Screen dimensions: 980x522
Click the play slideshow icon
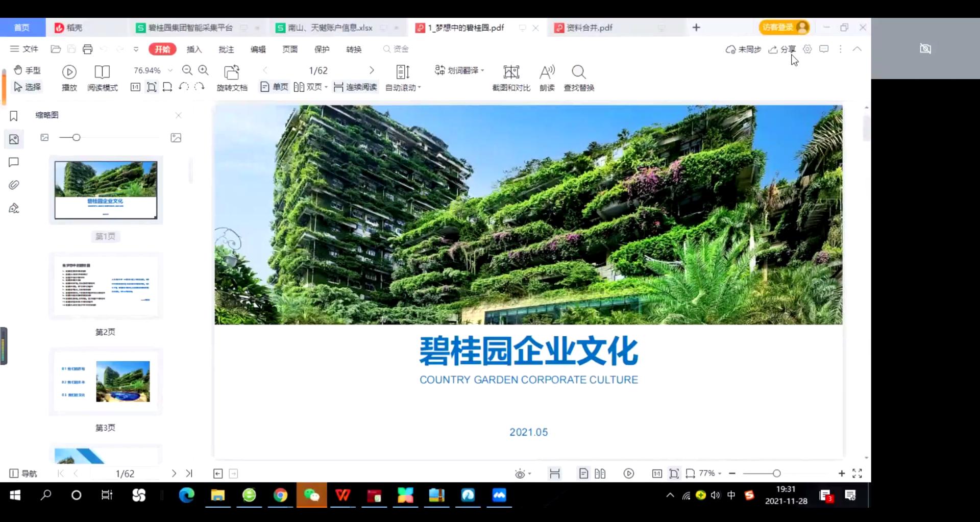[x=69, y=72]
